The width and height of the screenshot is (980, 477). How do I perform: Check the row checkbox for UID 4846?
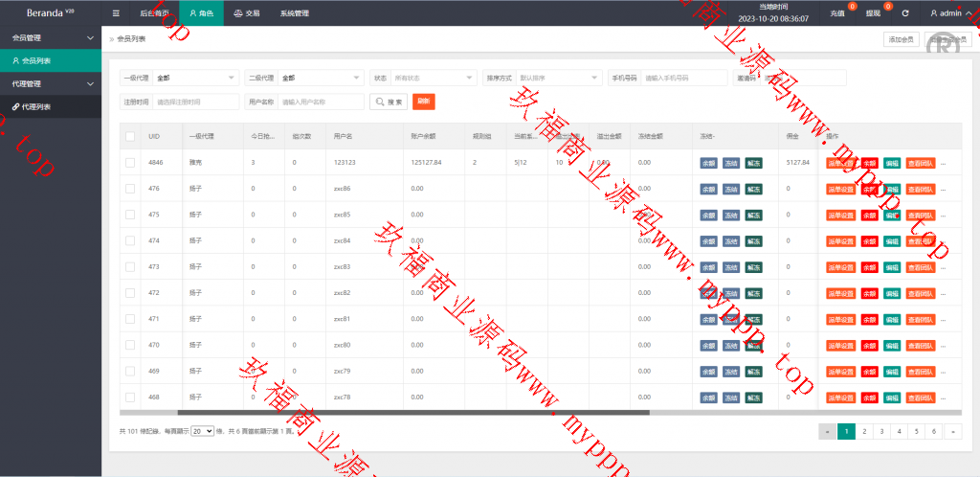click(130, 163)
